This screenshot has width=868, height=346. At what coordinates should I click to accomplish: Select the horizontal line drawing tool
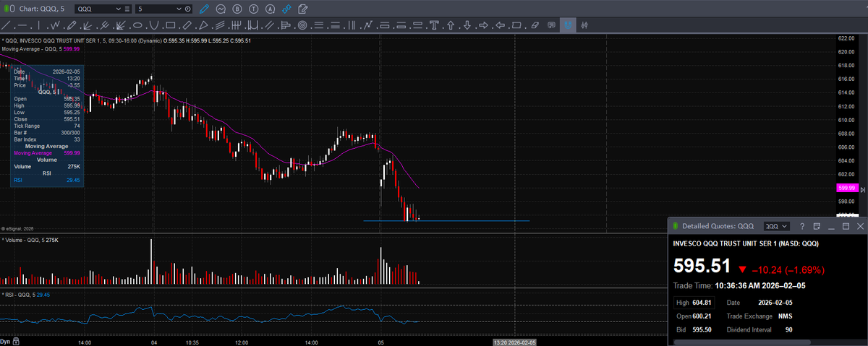coord(22,25)
